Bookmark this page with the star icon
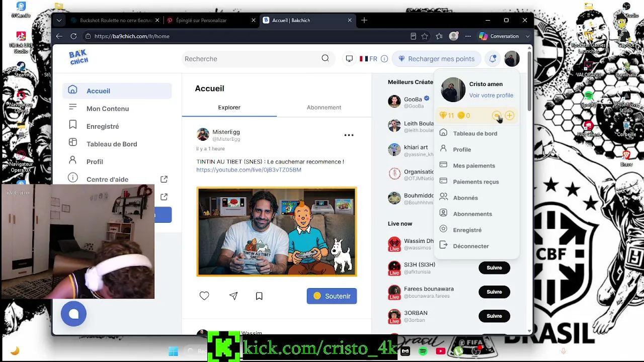 click(x=425, y=36)
